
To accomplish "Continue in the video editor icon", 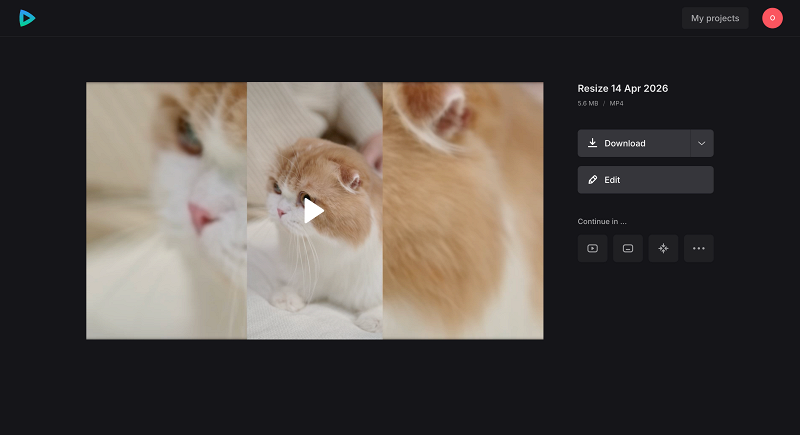I will [x=592, y=248].
